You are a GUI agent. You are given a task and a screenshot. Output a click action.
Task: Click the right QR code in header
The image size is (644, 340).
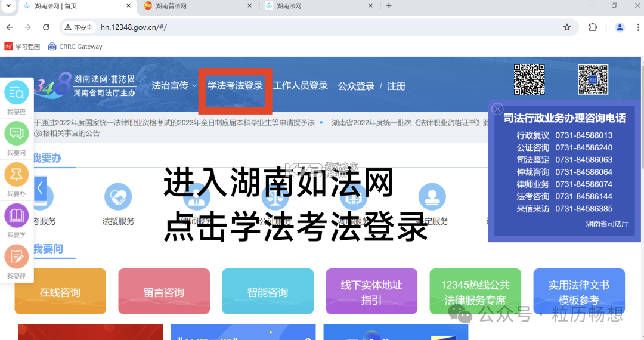[x=593, y=79]
